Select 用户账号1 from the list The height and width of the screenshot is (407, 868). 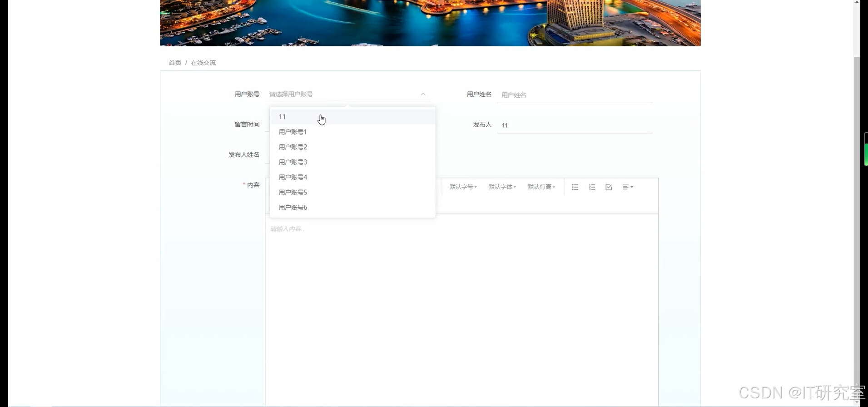[352, 132]
